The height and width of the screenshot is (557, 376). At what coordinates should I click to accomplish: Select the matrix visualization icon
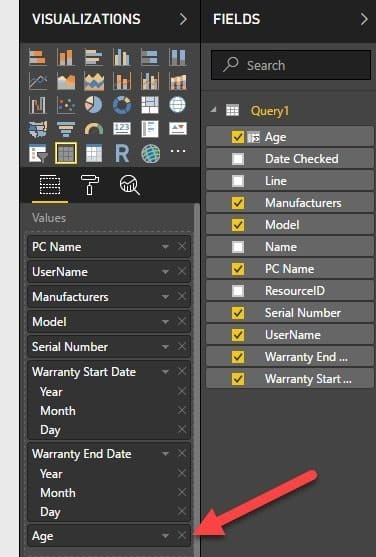[94, 153]
